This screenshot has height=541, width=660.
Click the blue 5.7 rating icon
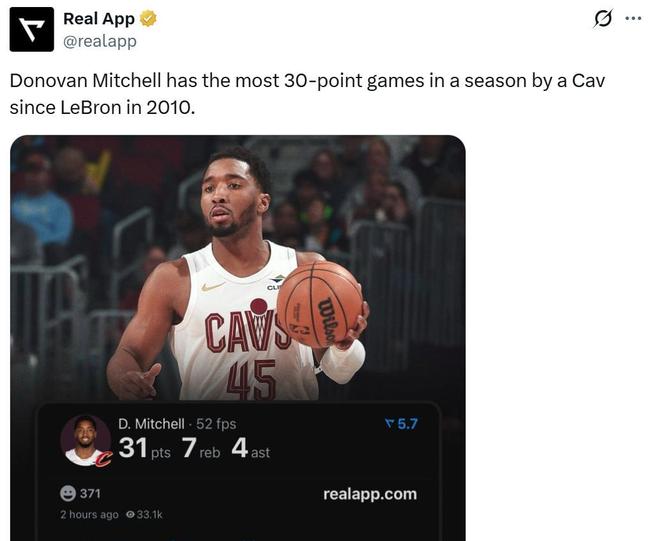tap(390, 424)
